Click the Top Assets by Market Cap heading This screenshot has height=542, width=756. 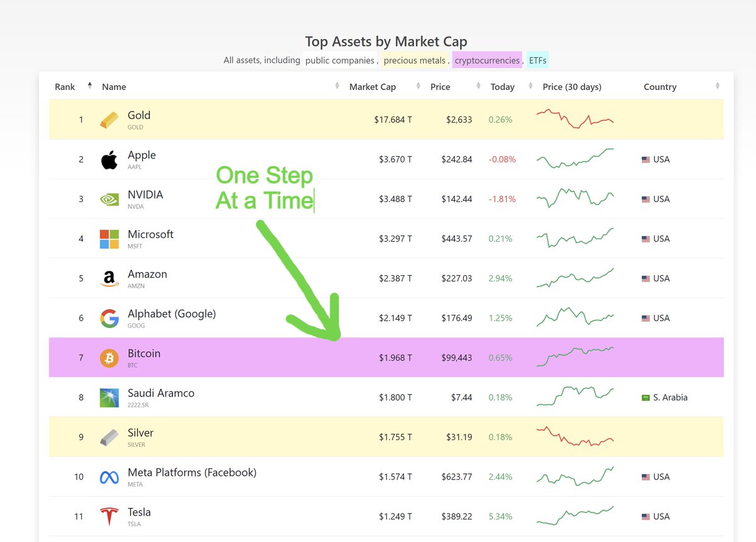pos(386,42)
